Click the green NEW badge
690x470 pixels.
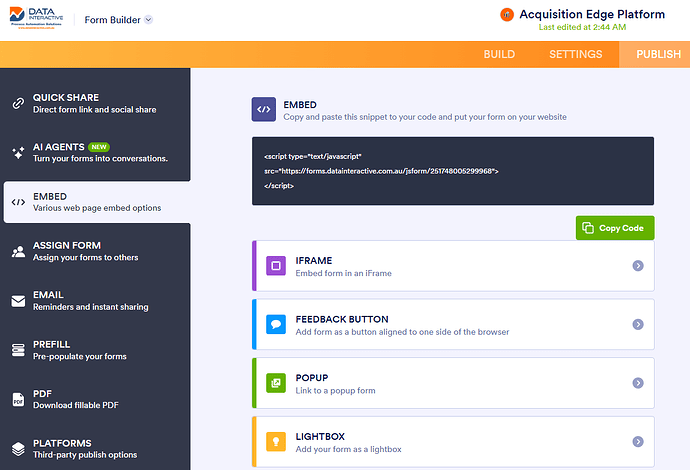(x=99, y=147)
